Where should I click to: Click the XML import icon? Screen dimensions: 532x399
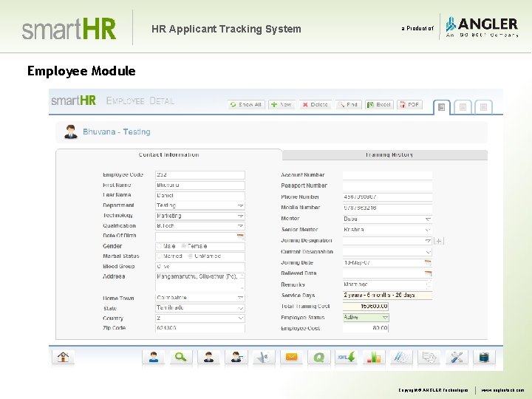pyautogui.click(x=346, y=358)
